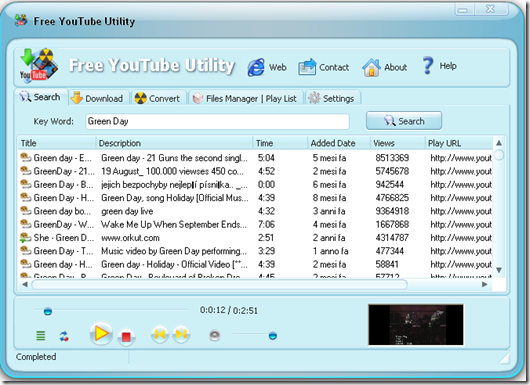
Task: Click the Free YouTube Utility logo
Action: coord(38,66)
